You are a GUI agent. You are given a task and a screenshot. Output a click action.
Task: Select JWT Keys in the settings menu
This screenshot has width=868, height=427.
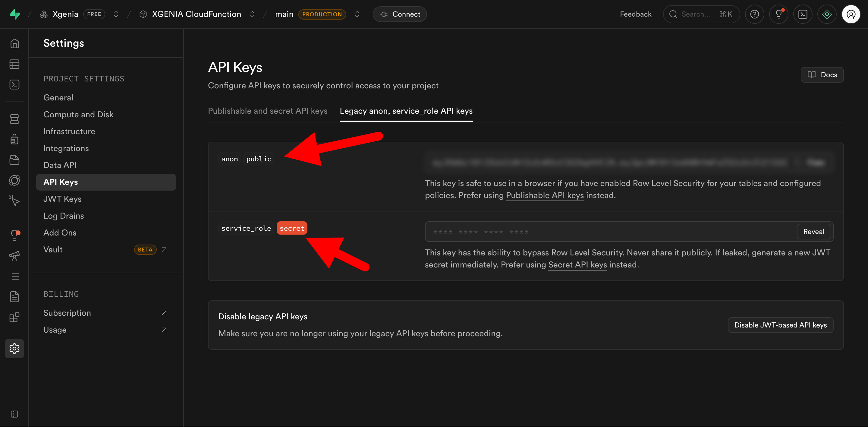[x=62, y=199]
